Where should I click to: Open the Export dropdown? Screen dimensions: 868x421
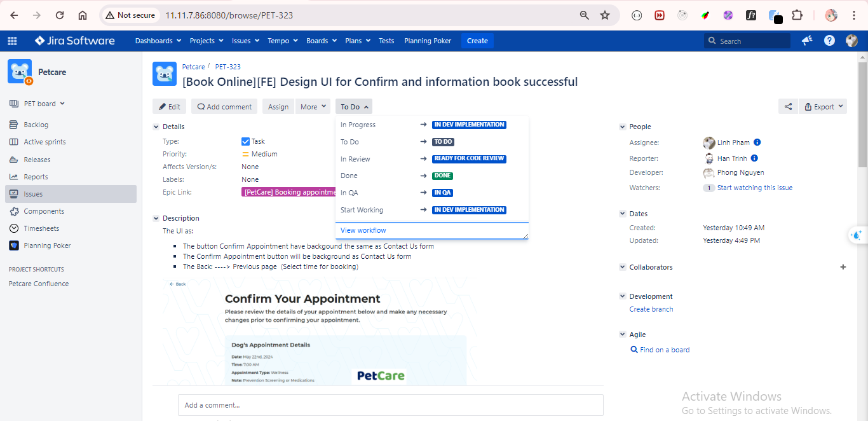[x=822, y=107]
